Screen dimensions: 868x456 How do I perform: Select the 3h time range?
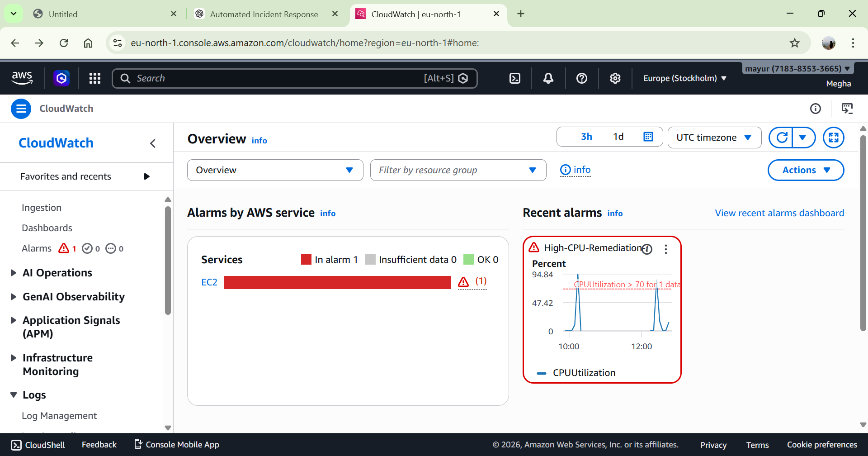(586, 137)
